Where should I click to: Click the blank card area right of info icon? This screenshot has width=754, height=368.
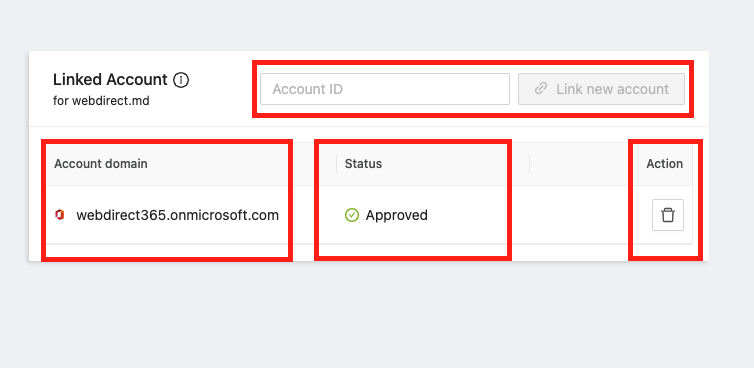coord(220,89)
